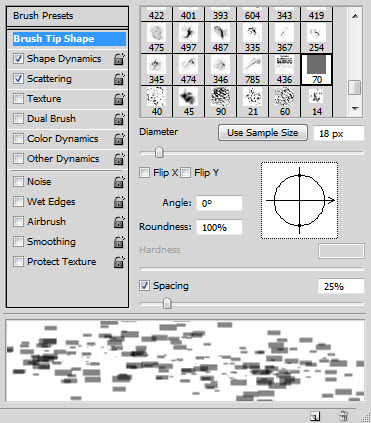The image size is (371, 423).
Task: Select the square brush tip 70
Action: pos(316,70)
